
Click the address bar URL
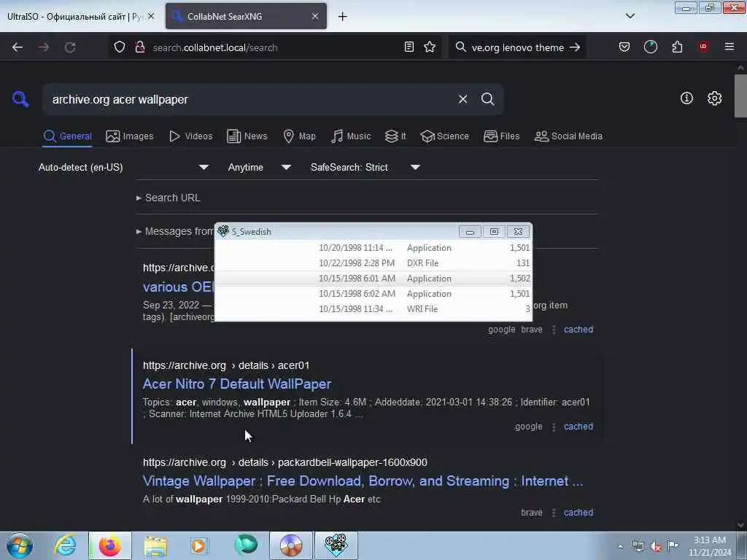pos(215,47)
